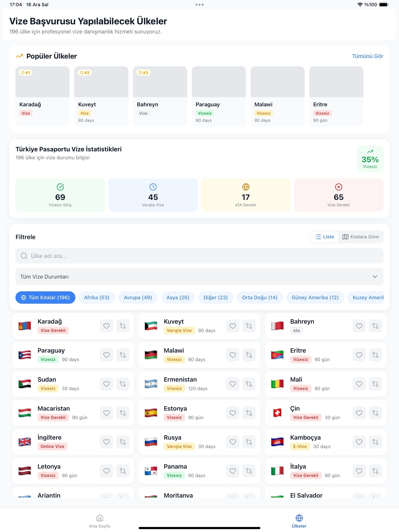Favorite İngiltere using the heart icon

click(x=106, y=442)
